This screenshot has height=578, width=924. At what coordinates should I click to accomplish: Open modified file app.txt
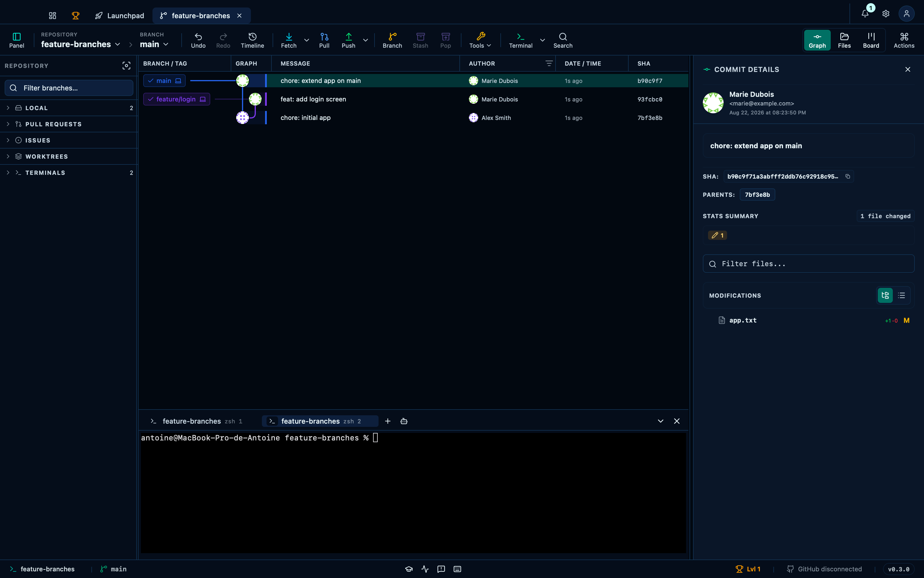[x=808, y=320]
